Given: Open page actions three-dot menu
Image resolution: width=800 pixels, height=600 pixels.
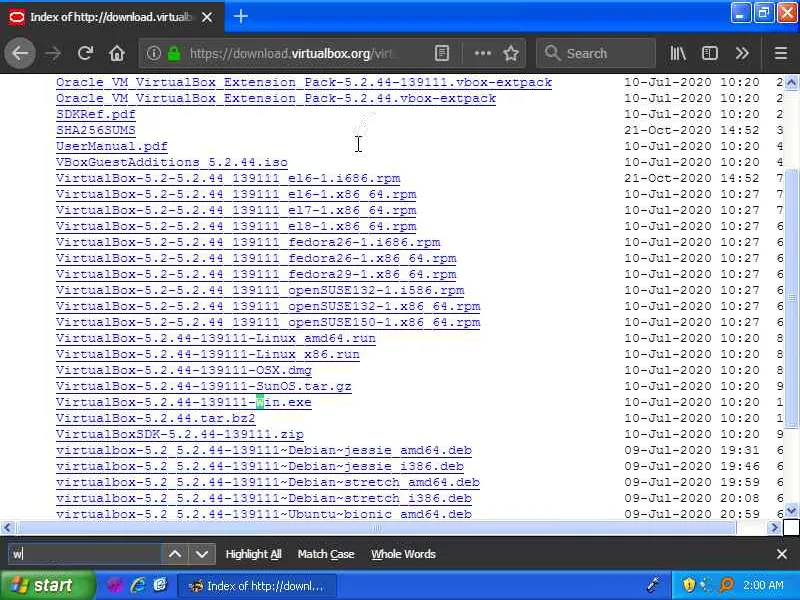Looking at the screenshot, I should pyautogui.click(x=483, y=53).
